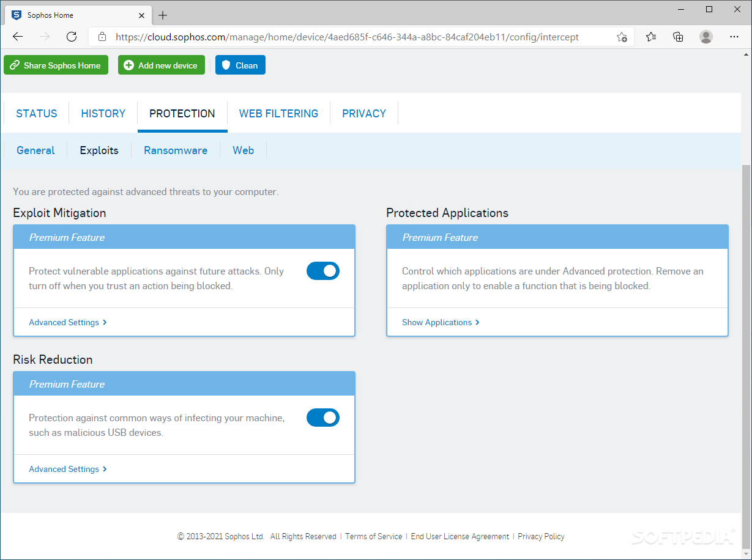Expand Advanced Settings under Risk Reduction
The width and height of the screenshot is (752, 560).
68,469
